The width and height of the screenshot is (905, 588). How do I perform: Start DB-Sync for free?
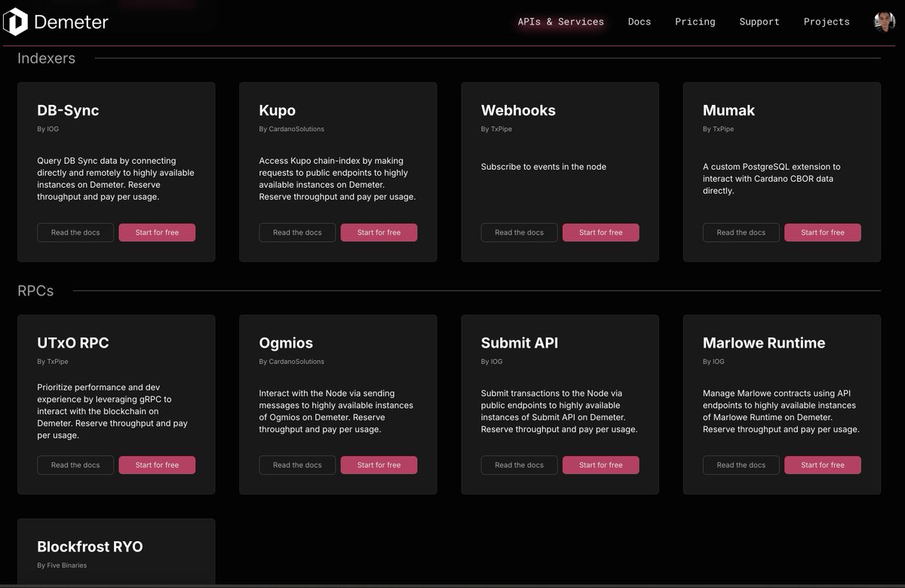coord(157,232)
